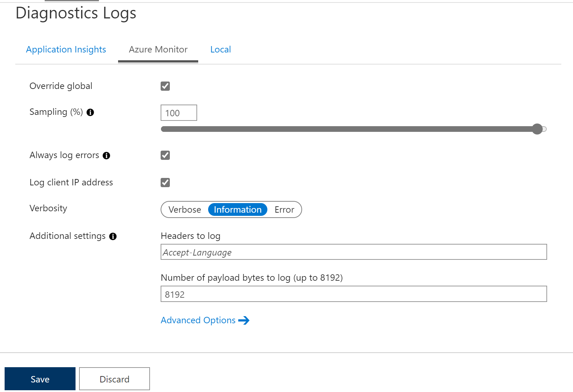Set verbosity to Error
Image resolution: width=573 pixels, height=392 pixels.
click(284, 209)
